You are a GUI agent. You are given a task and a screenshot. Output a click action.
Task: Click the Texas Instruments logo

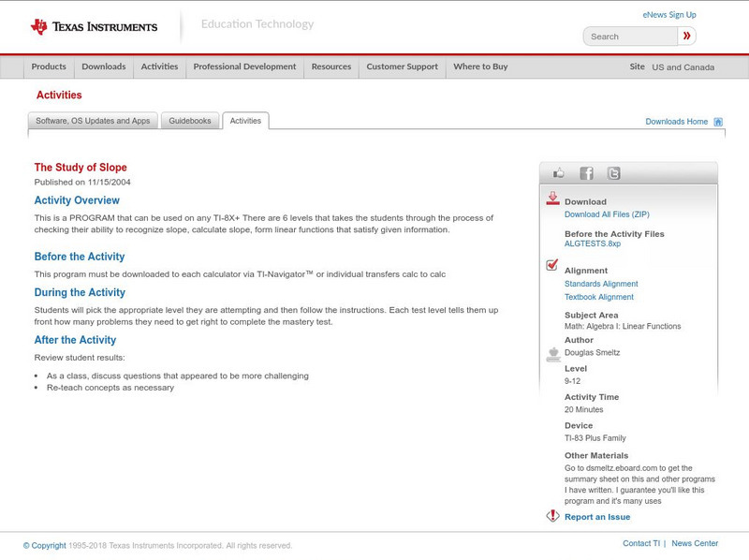[94, 26]
